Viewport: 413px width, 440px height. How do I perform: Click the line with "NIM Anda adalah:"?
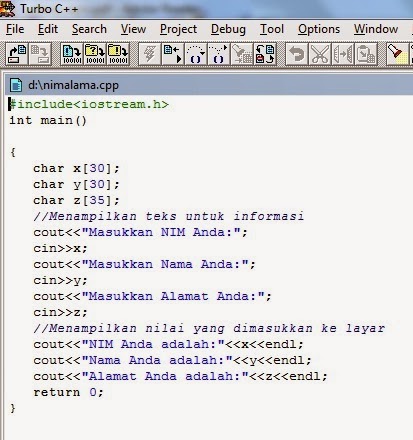click(x=168, y=344)
